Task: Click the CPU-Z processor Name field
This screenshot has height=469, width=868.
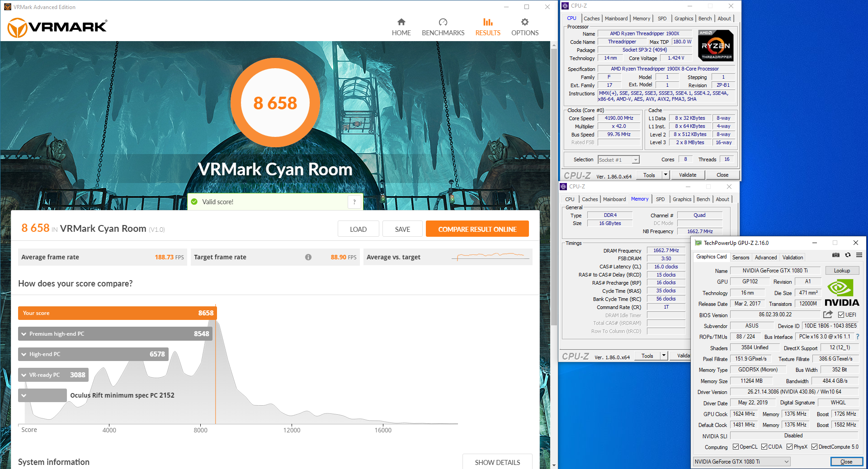Action: click(x=644, y=33)
